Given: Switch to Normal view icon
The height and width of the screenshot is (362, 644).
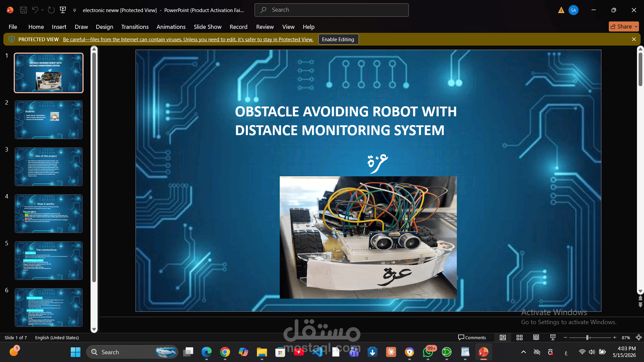Looking at the screenshot, I should [x=503, y=338].
